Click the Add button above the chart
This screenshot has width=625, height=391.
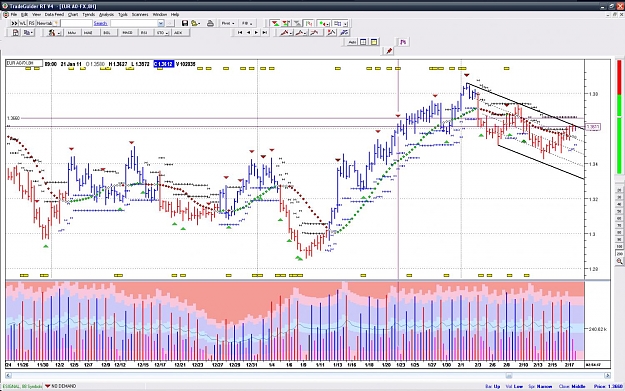pyautogui.click(x=352, y=42)
